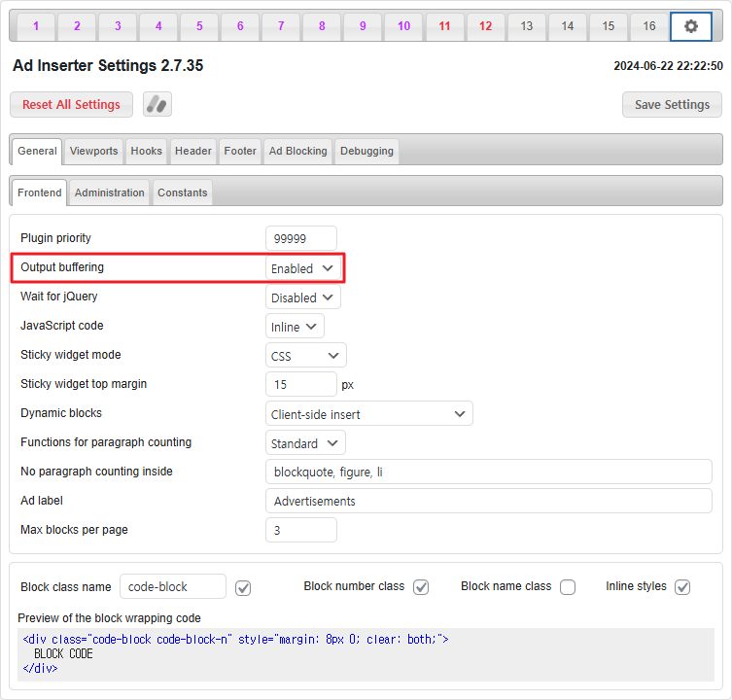Click the Save Settings button
The image size is (732, 700).
[x=672, y=105]
